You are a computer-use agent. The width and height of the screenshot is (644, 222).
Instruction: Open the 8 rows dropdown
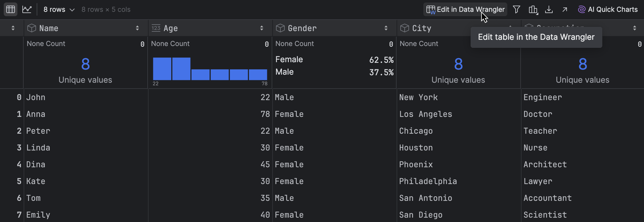58,9
